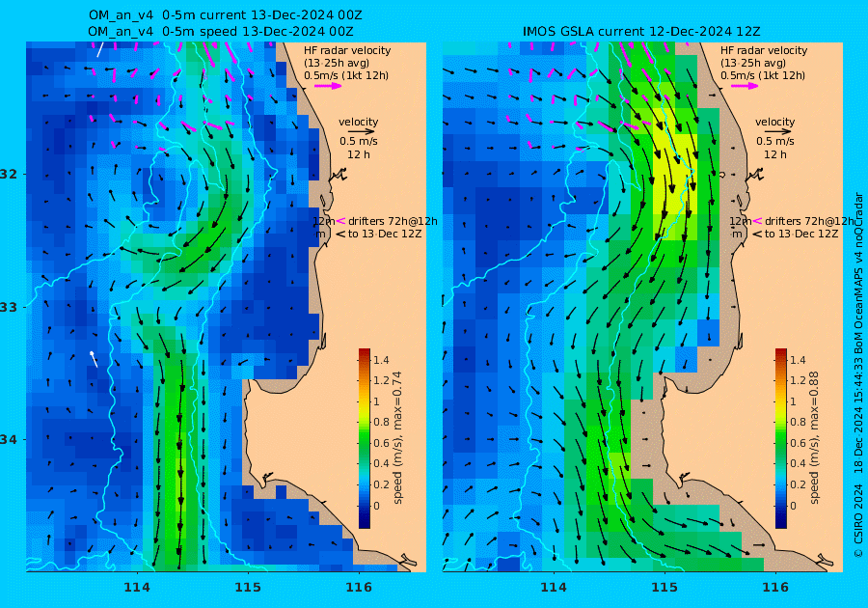The width and height of the screenshot is (868, 608).
Task: Click the vertical '18 Dec 2024 15:44:33' timestamp
Action: [858, 416]
